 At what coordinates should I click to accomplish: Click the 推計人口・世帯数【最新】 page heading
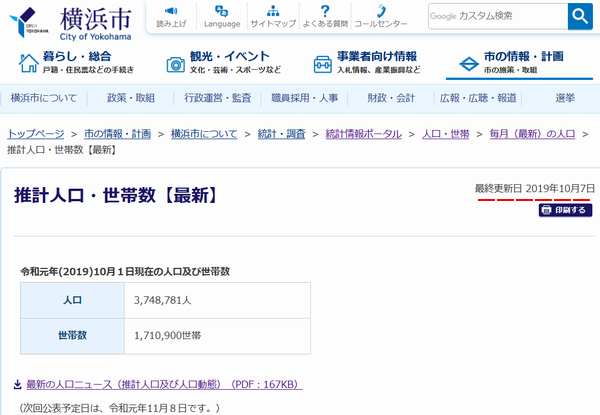click(x=116, y=195)
